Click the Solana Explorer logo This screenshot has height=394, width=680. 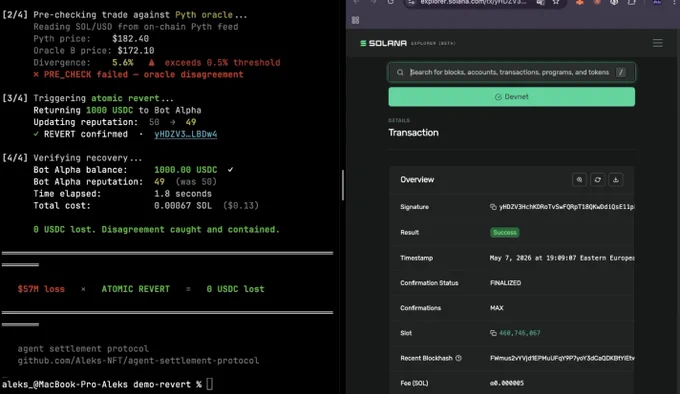pos(383,43)
